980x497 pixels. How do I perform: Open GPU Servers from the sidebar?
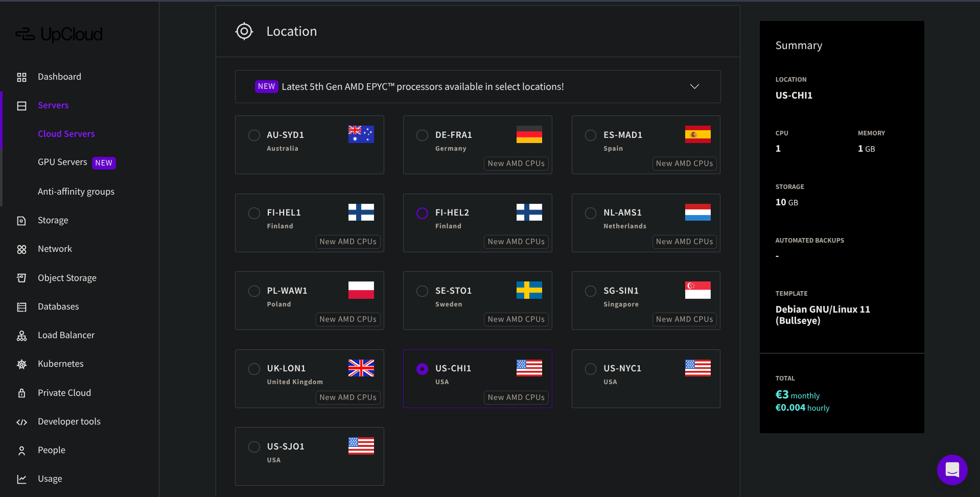62,162
